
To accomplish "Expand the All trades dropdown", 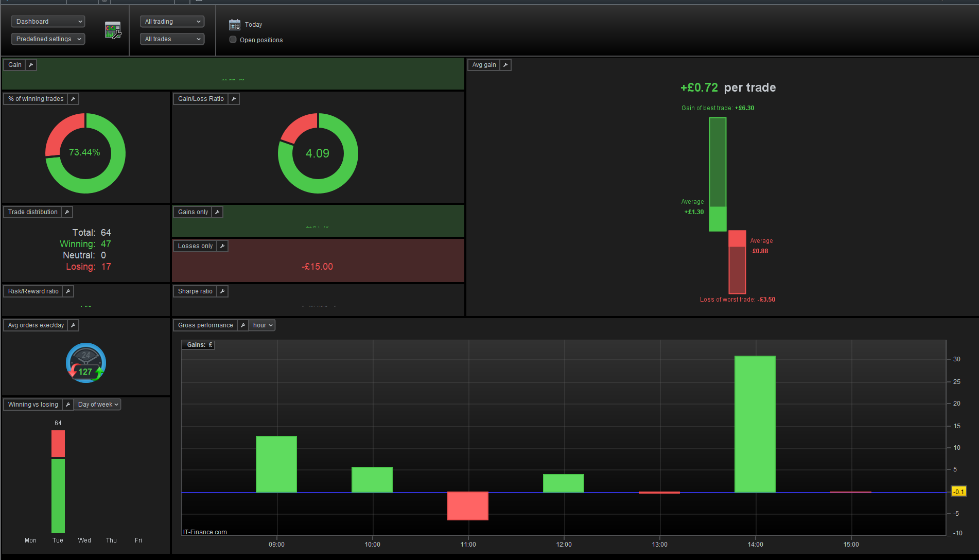I will click(172, 39).
